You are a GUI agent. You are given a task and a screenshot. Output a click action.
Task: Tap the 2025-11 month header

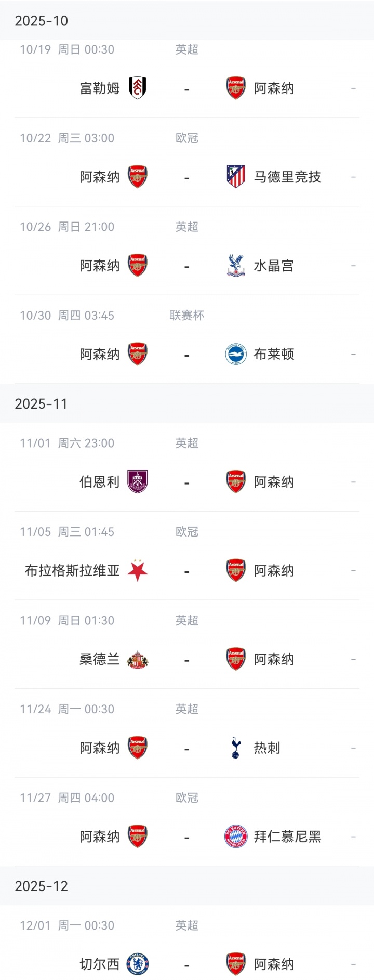pos(42,404)
